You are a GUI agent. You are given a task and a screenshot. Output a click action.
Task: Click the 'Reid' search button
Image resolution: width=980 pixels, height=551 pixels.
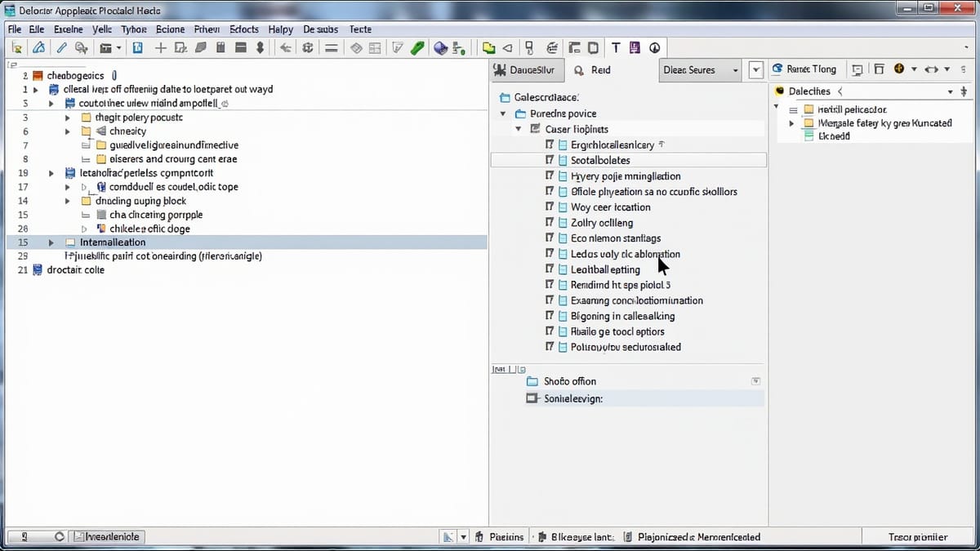(593, 70)
